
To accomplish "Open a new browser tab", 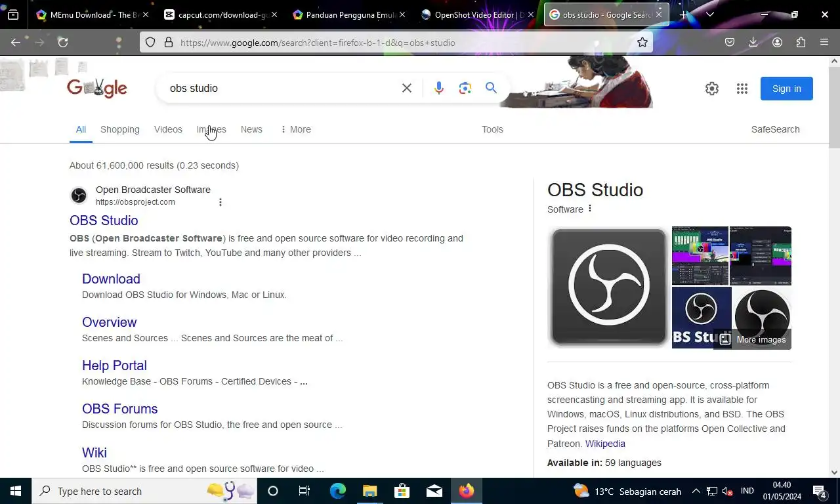I will pos(684,14).
